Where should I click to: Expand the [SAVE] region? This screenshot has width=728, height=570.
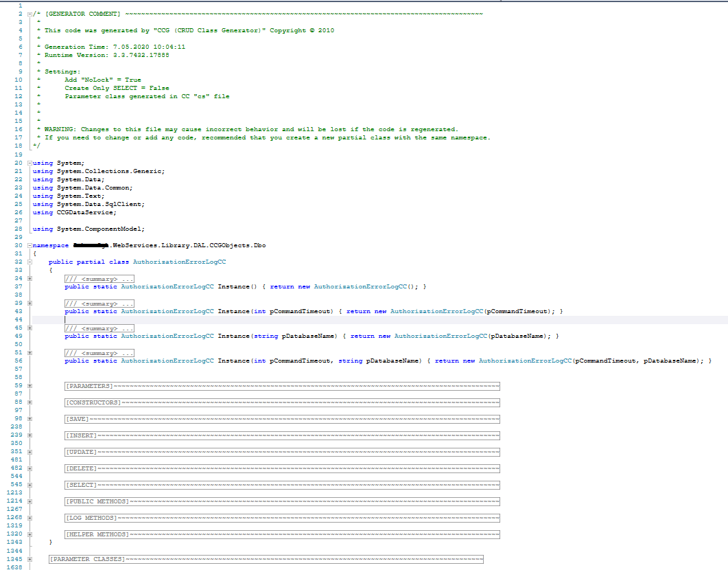tap(30, 419)
